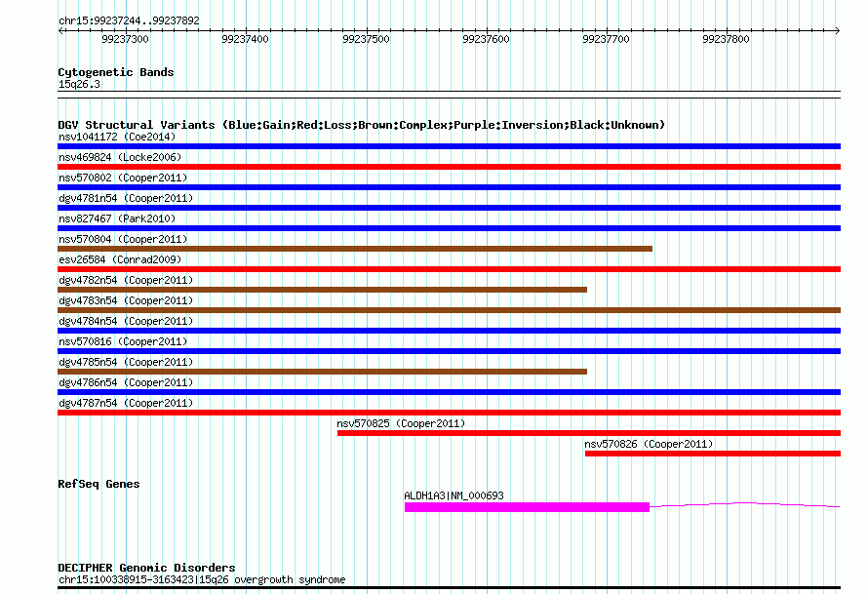The image size is (868, 594).
Task: Click the red dgv4787n54 loss bar
Action: pyautogui.click(x=449, y=413)
